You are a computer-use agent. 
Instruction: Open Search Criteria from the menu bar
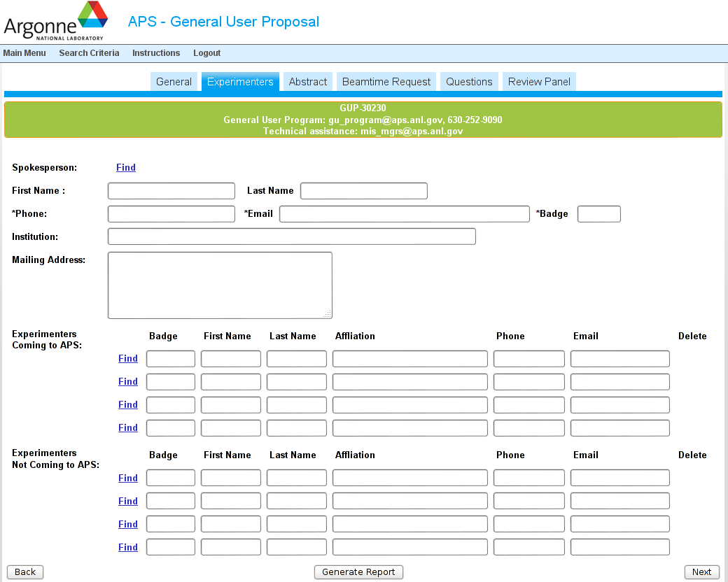tap(89, 53)
